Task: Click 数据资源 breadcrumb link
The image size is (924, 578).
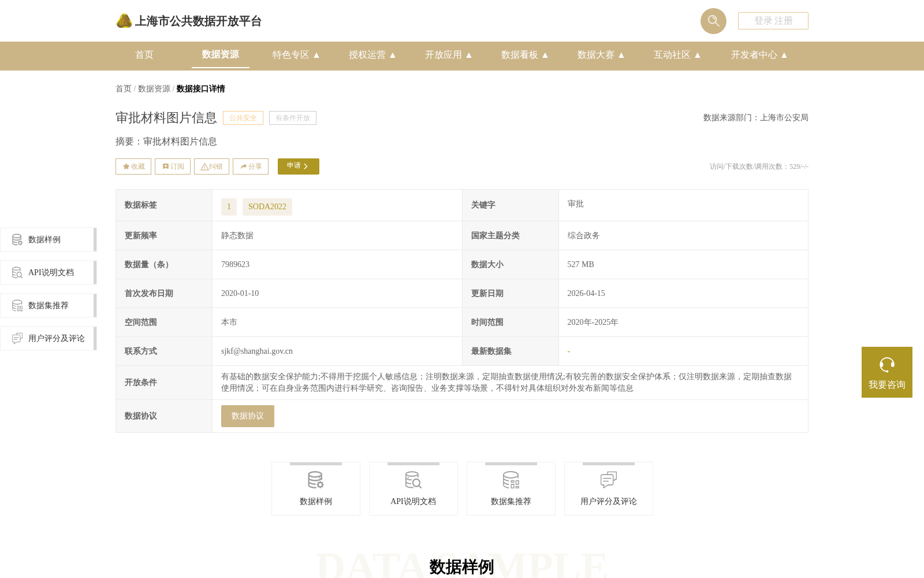Action: coord(154,88)
